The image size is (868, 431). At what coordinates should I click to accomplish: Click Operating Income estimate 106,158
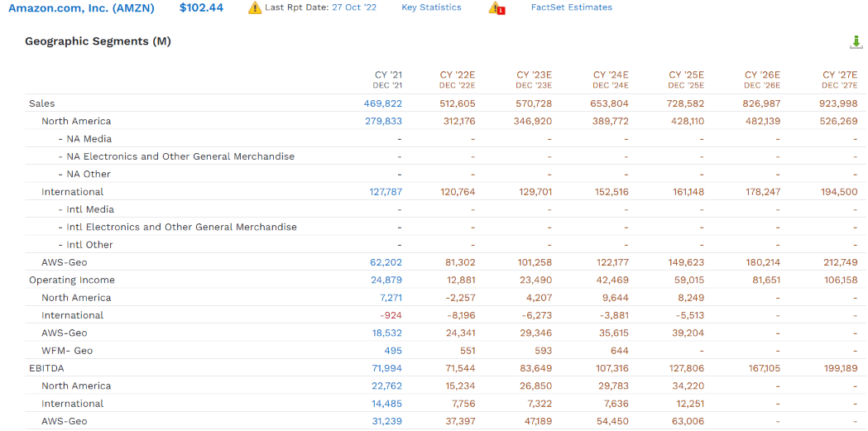pos(841,280)
